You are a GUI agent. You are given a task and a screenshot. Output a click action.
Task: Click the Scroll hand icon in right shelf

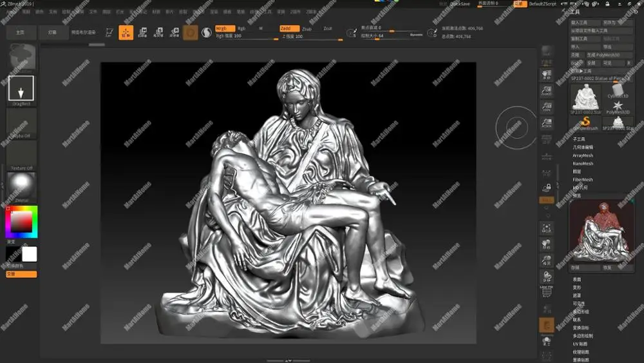(x=547, y=74)
